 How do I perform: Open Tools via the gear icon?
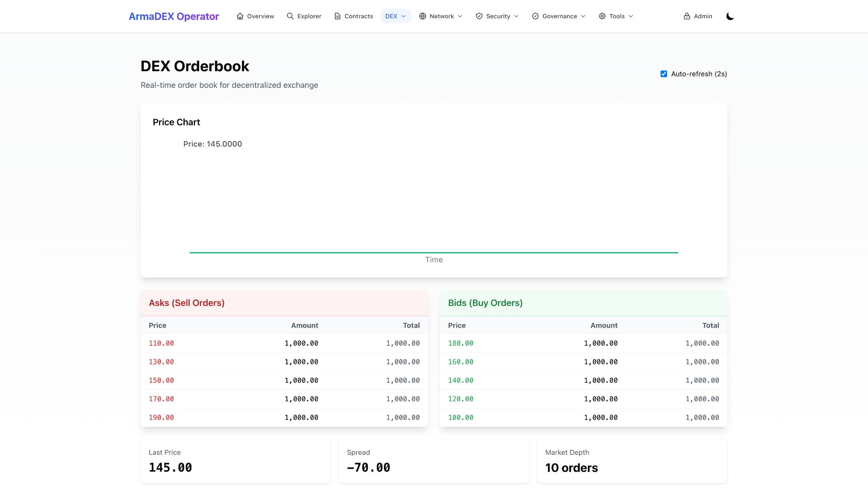coord(602,16)
